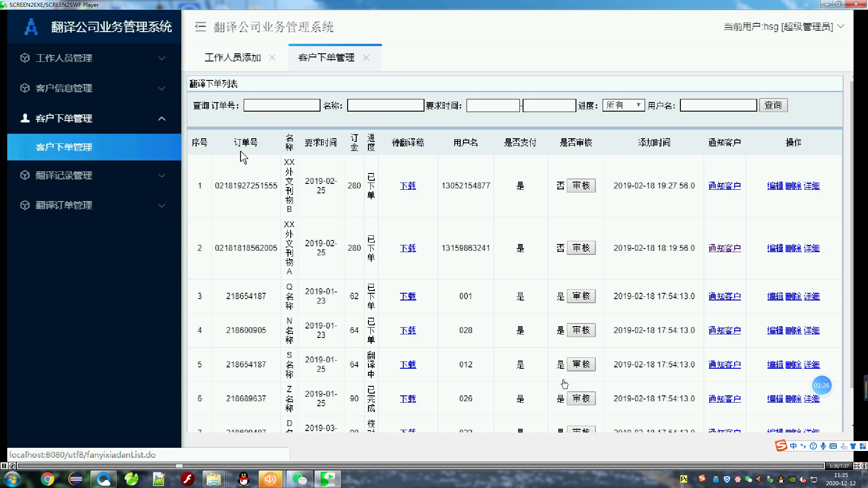The width and height of the screenshot is (868, 488).
Task: Click 删除 in row 5
Action: [x=793, y=365]
